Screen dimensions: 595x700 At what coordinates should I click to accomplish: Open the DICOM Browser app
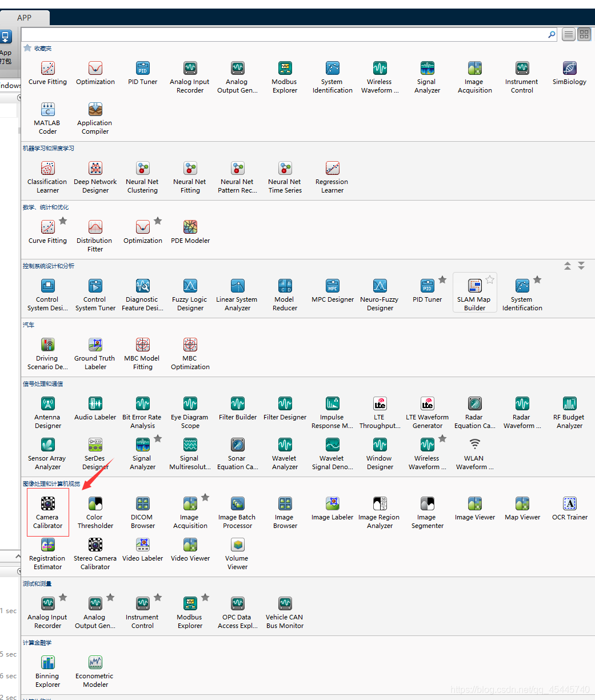coord(143,512)
